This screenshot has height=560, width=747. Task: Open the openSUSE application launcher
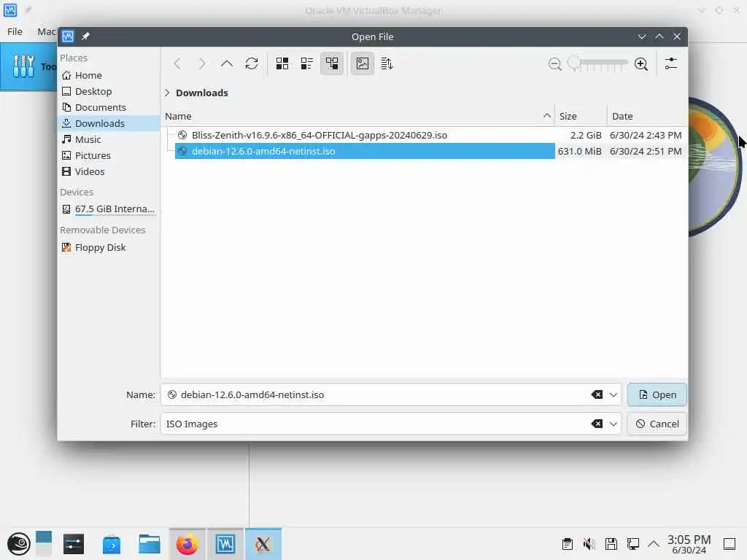(x=18, y=544)
